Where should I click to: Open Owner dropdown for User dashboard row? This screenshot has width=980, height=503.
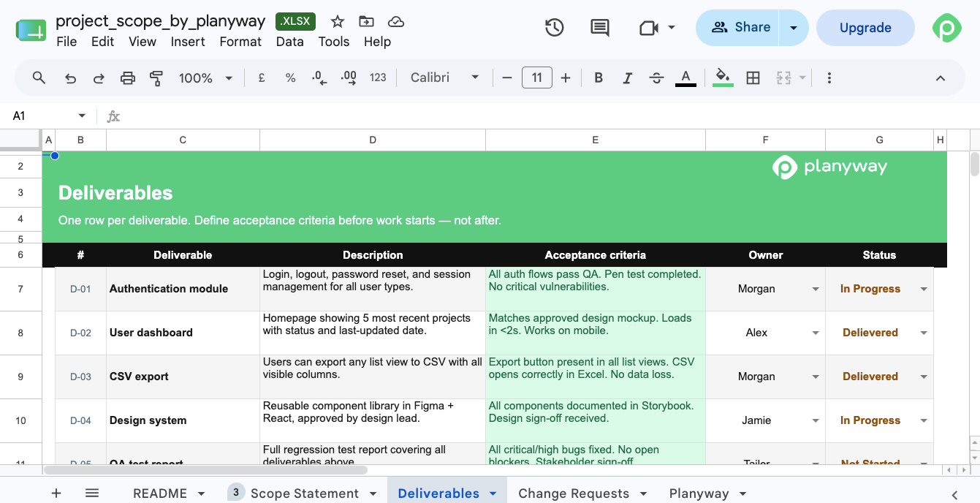coord(816,333)
